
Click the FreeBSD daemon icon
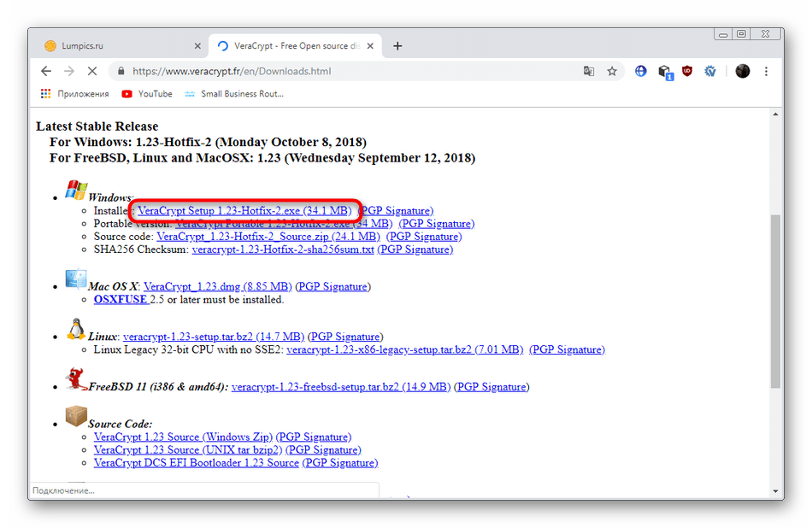click(76, 379)
